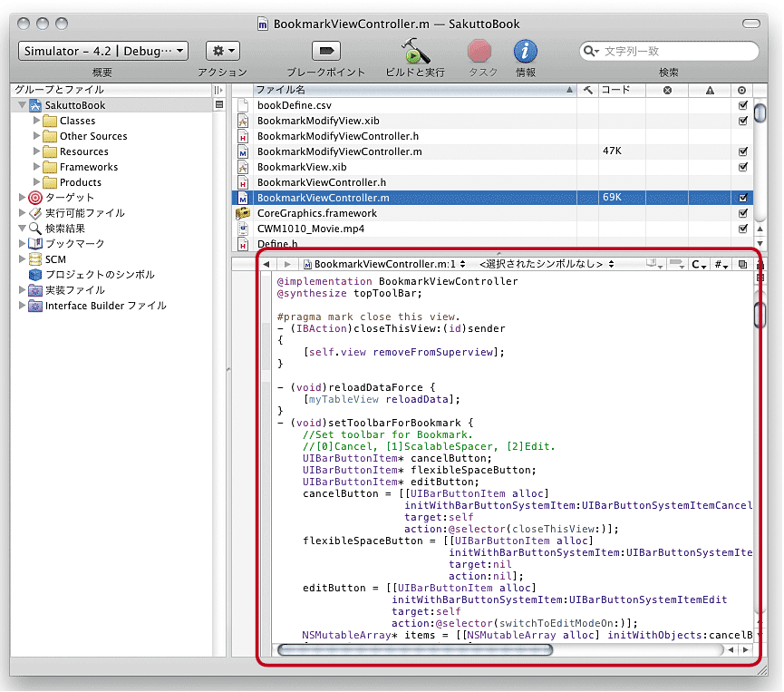
Task: Expand the Products folder
Action: (x=36, y=181)
